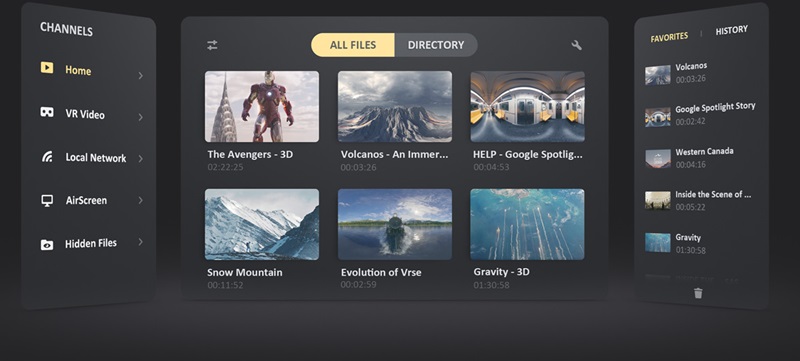The image size is (800, 361).
Task: Click the 00:04:16 duration in Favorites
Action: pos(691,165)
